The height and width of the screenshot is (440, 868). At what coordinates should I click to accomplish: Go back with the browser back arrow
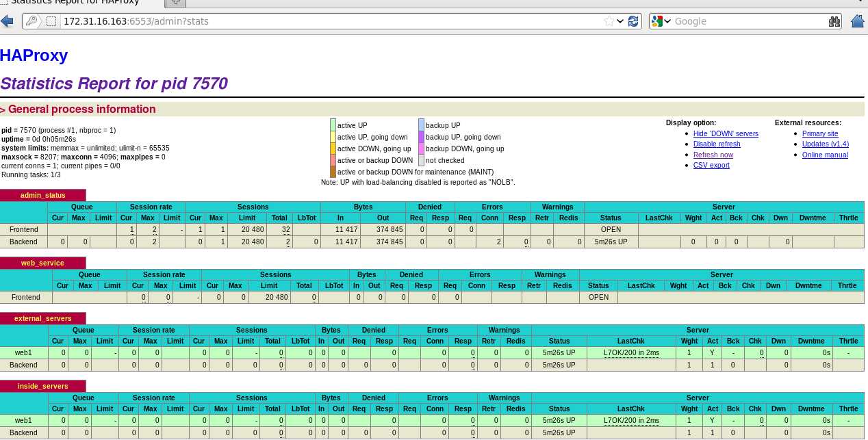pos(7,21)
